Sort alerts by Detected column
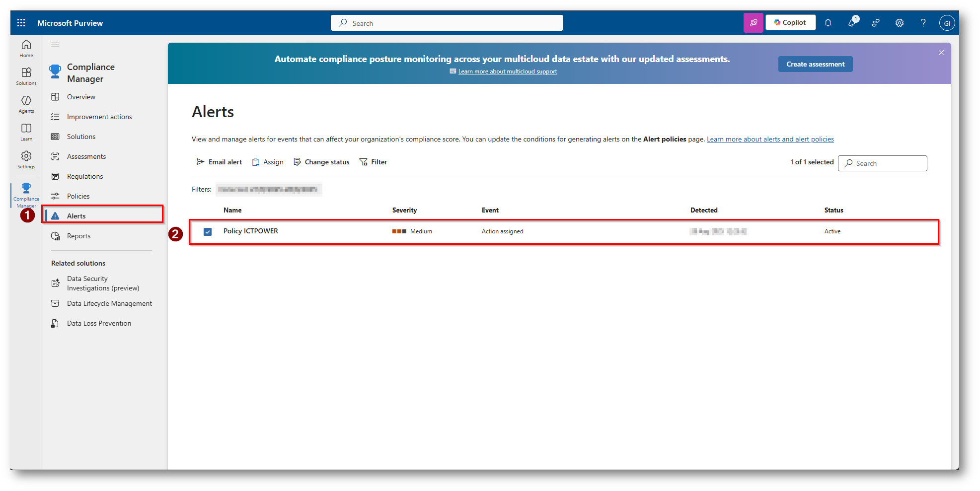This screenshot has width=980, height=491. click(704, 210)
